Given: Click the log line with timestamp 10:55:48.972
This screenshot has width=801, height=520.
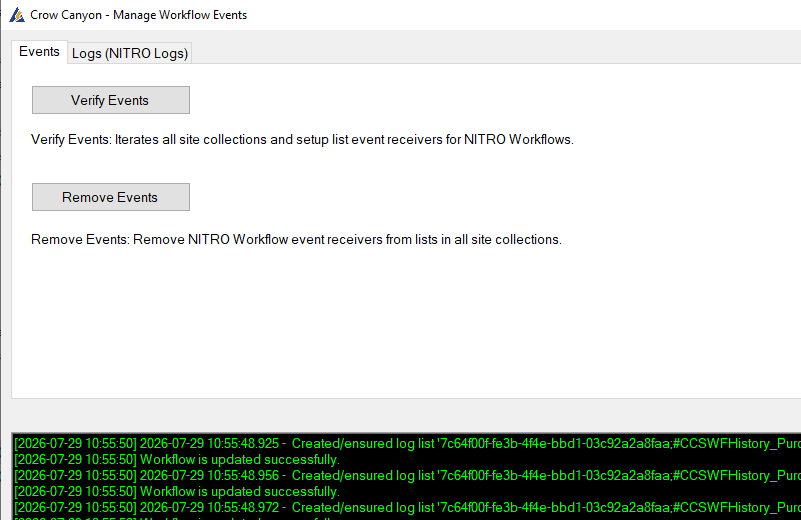Looking at the screenshot, I should tap(407, 508).
